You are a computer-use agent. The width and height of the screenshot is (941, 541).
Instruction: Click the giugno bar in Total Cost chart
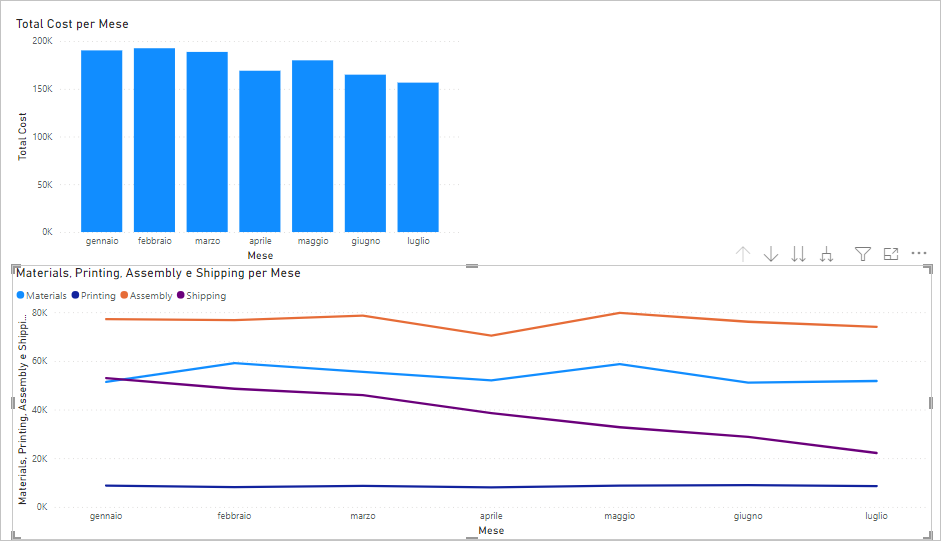click(x=365, y=153)
